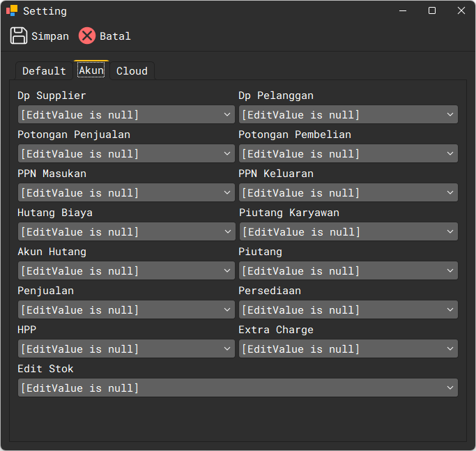Switch to the Default tab
Image resolution: width=476 pixels, height=451 pixels.
point(44,71)
